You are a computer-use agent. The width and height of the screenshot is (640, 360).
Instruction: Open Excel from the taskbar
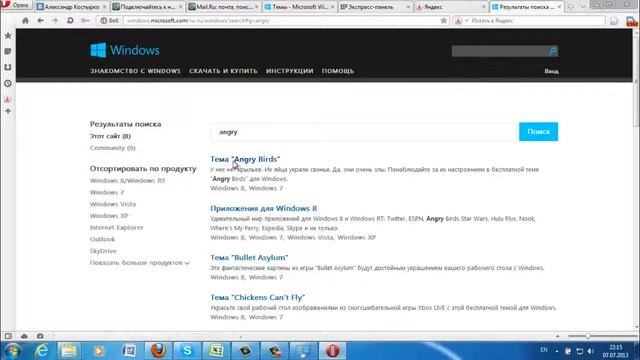pos(216,351)
